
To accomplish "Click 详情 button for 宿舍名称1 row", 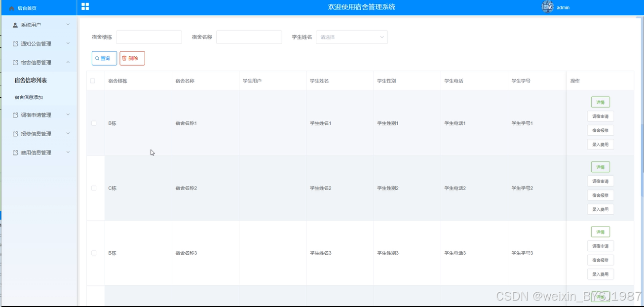I will [601, 102].
